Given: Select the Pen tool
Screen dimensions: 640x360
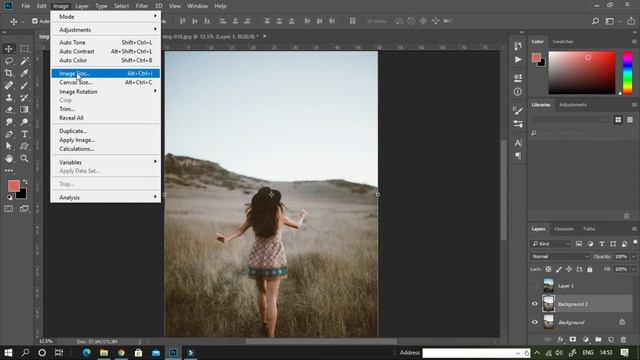Looking at the screenshot, I should point(9,134).
